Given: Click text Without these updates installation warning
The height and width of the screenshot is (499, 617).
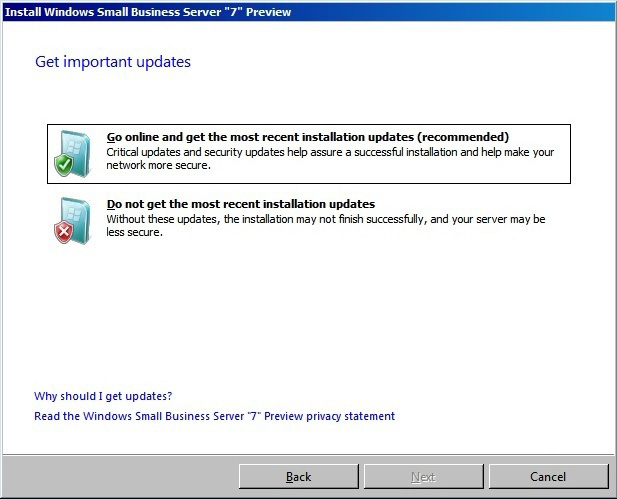Looking at the screenshot, I should (x=326, y=225).
